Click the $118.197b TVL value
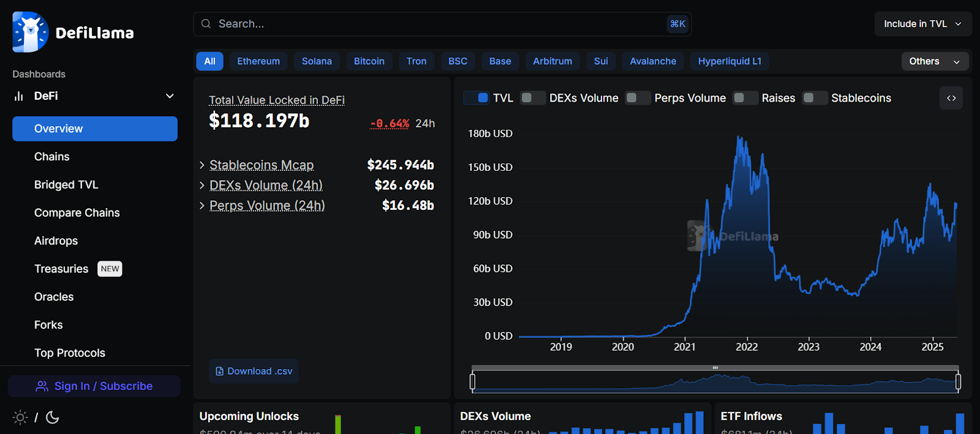980x434 pixels. pyautogui.click(x=259, y=121)
